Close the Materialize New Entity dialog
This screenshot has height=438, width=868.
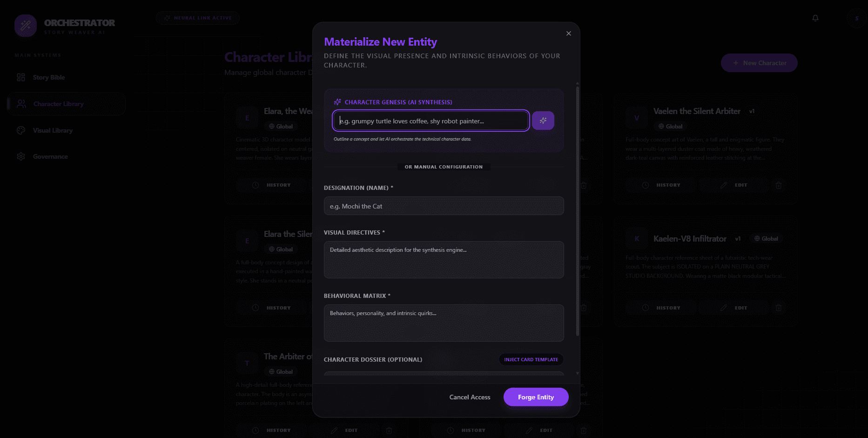point(568,34)
